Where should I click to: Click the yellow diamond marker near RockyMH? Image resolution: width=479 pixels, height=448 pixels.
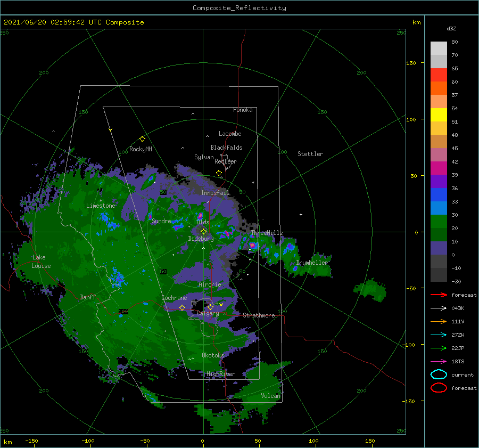click(142, 139)
